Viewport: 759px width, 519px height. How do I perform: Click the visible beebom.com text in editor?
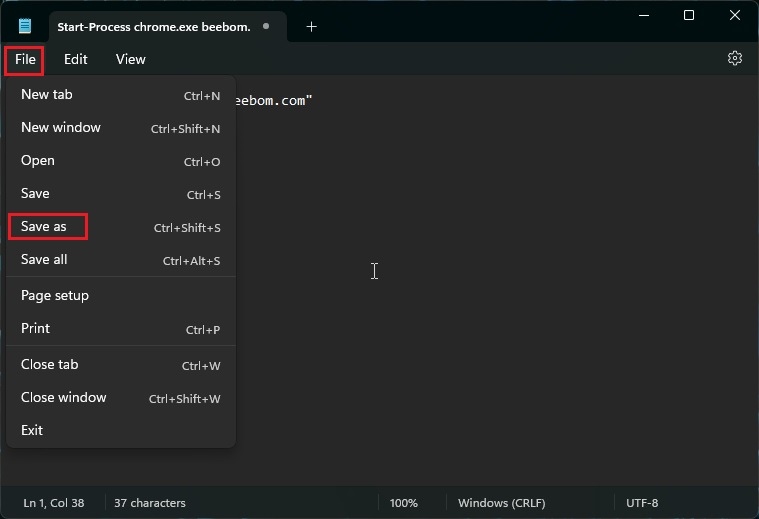point(273,101)
